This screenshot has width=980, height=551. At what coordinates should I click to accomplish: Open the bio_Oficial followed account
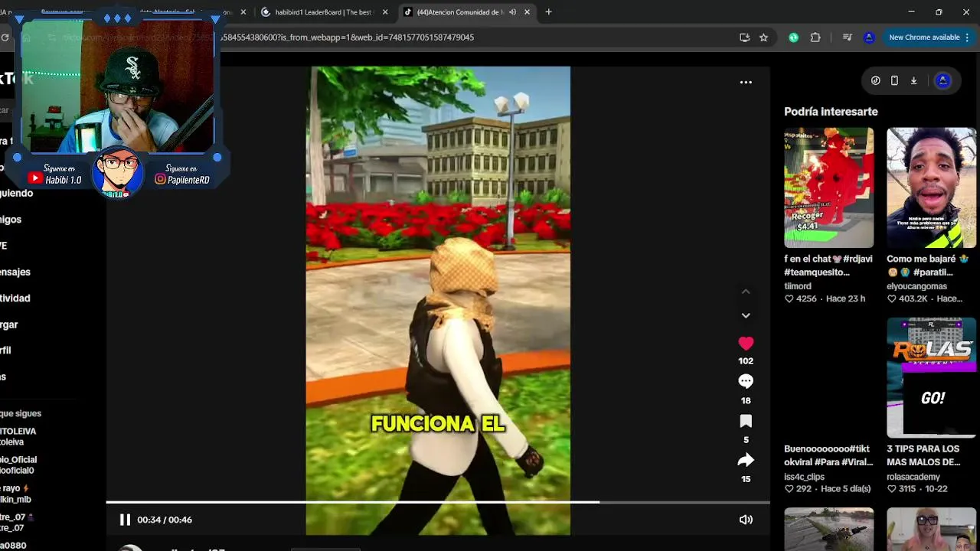[18, 465]
